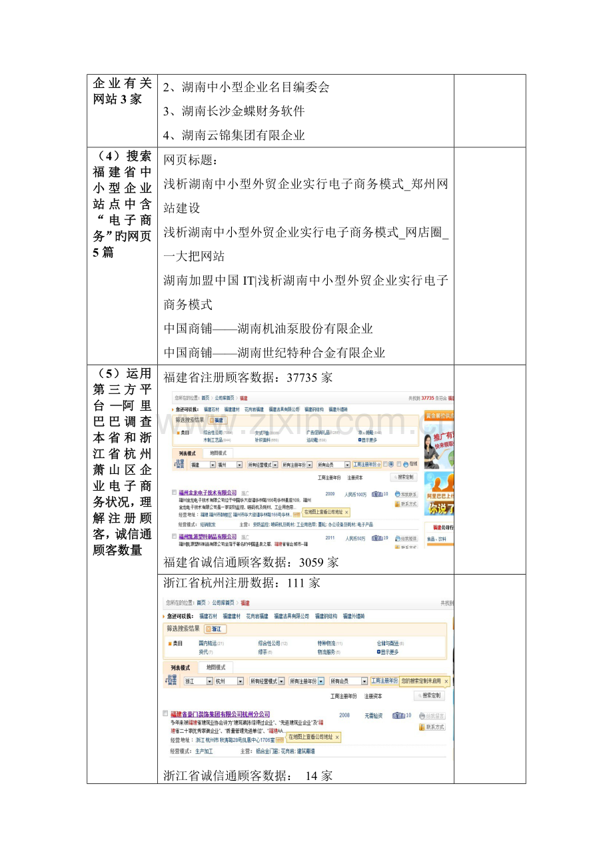This screenshot has width=613, height=868.
Task: Dismiss the 您的搜索定制未启用 tooltip
Action: click(x=446, y=681)
